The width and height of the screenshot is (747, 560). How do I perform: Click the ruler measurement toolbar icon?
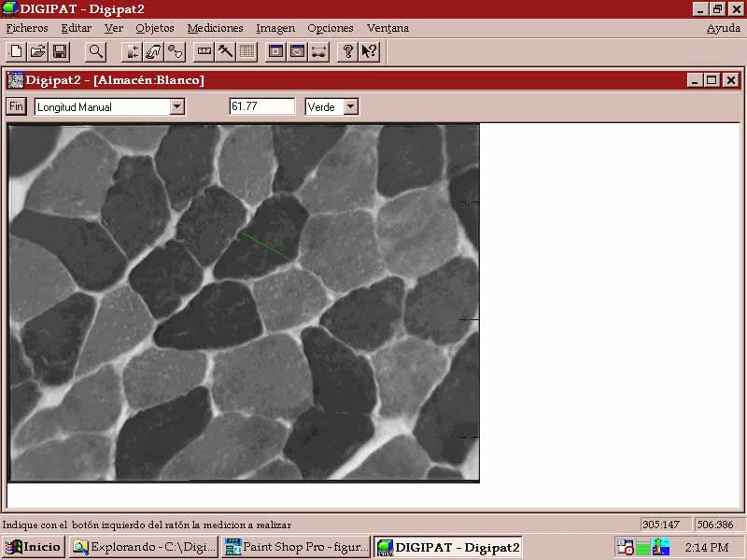click(x=204, y=51)
